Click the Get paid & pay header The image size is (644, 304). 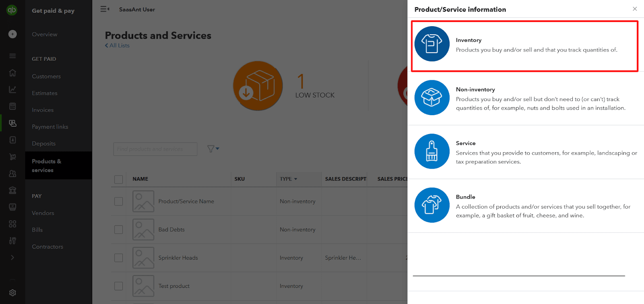click(53, 10)
